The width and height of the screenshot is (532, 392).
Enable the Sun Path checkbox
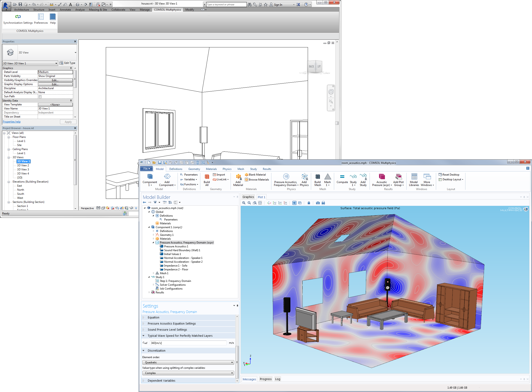(x=40, y=97)
